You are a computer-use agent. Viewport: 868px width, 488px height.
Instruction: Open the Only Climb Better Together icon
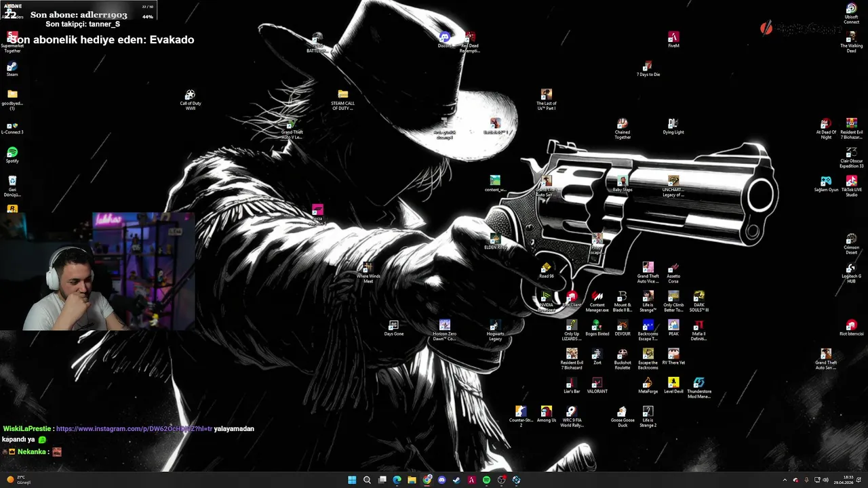(x=673, y=302)
